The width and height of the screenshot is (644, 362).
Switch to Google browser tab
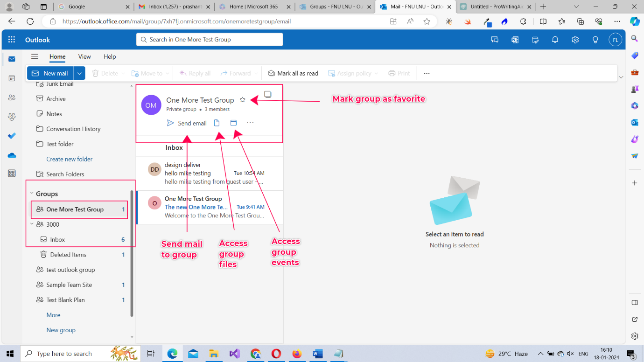[93, 7]
